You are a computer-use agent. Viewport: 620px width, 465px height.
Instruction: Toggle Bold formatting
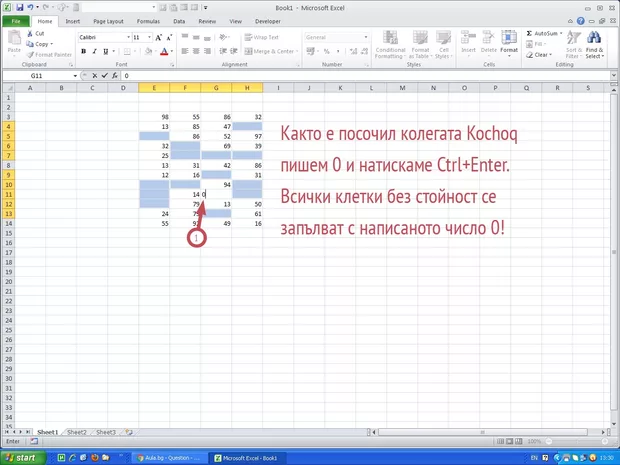(x=83, y=51)
